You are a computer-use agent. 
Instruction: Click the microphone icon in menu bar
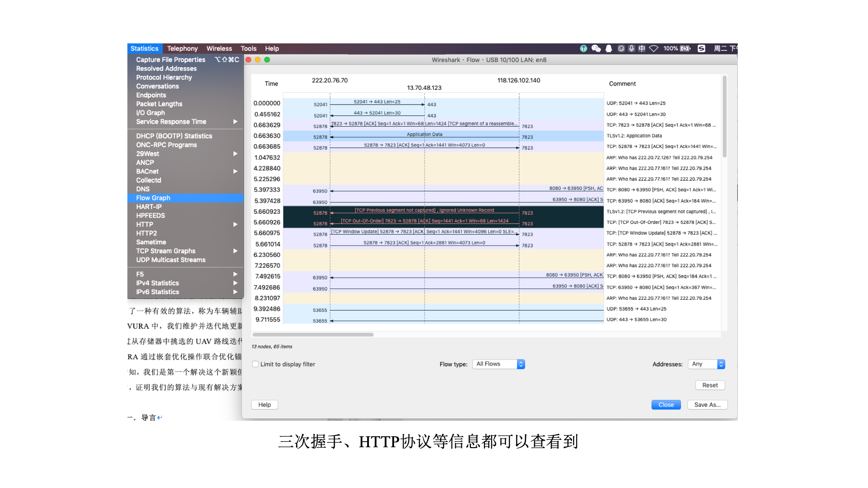point(631,49)
